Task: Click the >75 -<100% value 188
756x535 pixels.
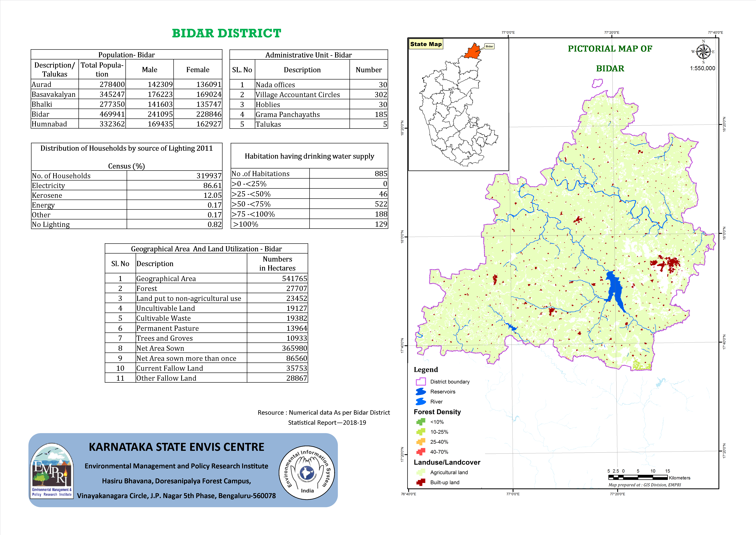Action: click(381, 214)
